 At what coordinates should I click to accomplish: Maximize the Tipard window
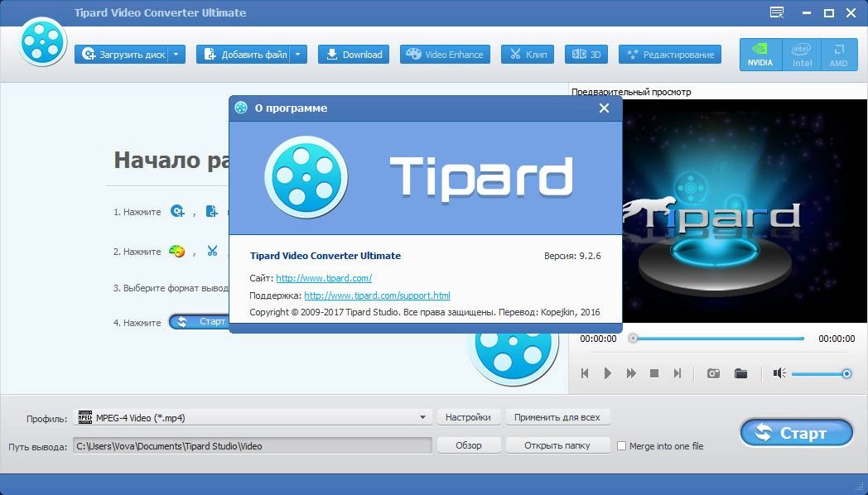pyautogui.click(x=829, y=12)
